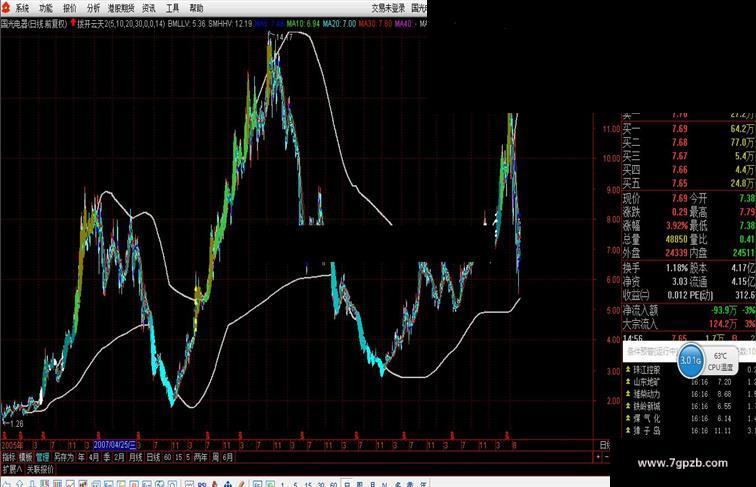Click the plus zoom button at chart corner
This screenshot has width=756, height=487.
(x=598, y=456)
